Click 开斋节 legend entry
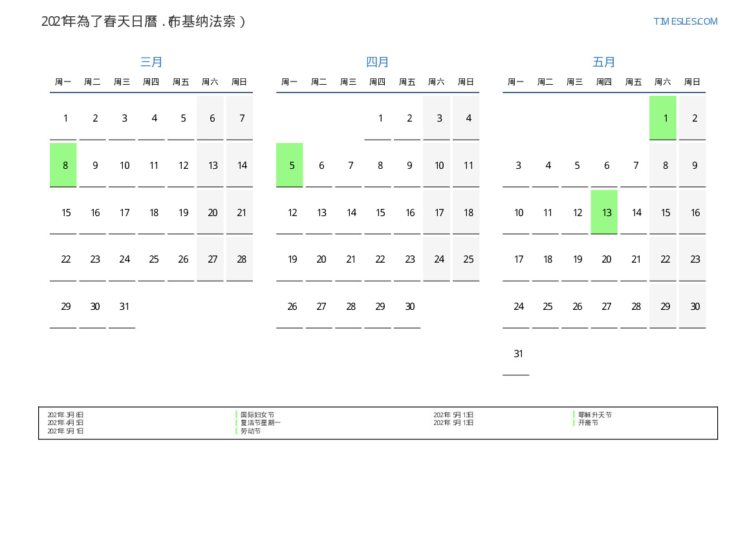Viewport: 756px width, 535px height. pyautogui.click(x=589, y=422)
